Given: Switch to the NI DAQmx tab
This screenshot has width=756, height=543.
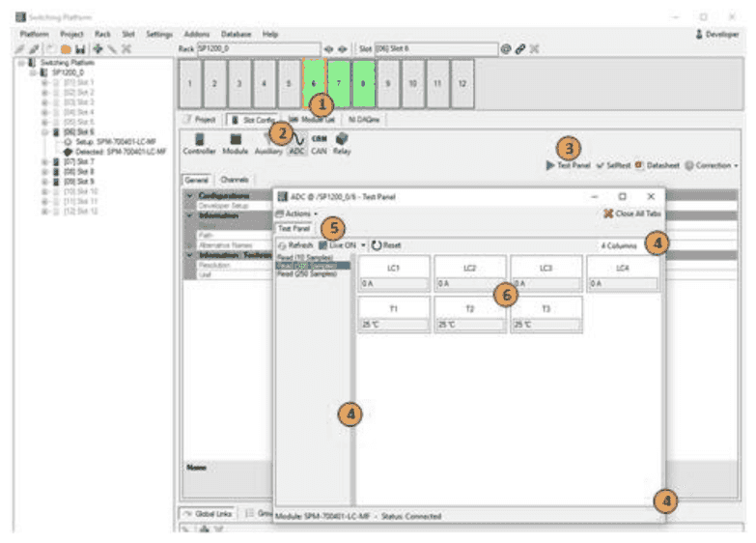Looking at the screenshot, I should pyautogui.click(x=364, y=120).
